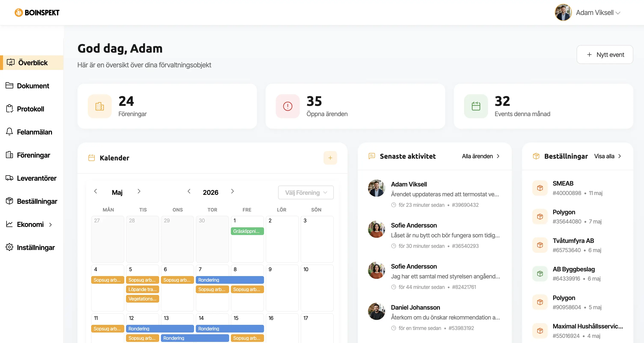This screenshot has width=644, height=343.
Task: Open the Löpande tra... event on May 5
Action: pos(142,289)
